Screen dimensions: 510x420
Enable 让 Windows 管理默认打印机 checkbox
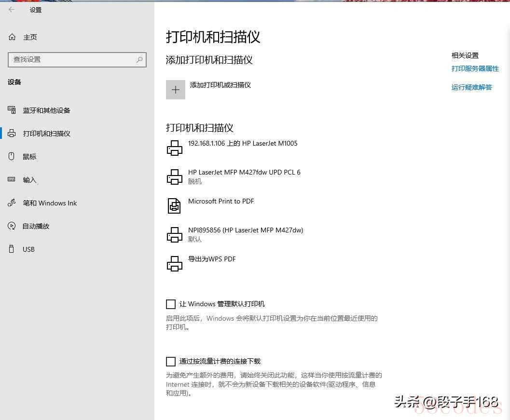[171, 304]
